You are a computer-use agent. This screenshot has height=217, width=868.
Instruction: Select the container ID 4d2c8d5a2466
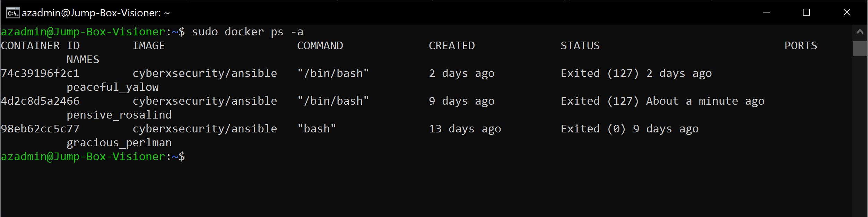(40, 101)
